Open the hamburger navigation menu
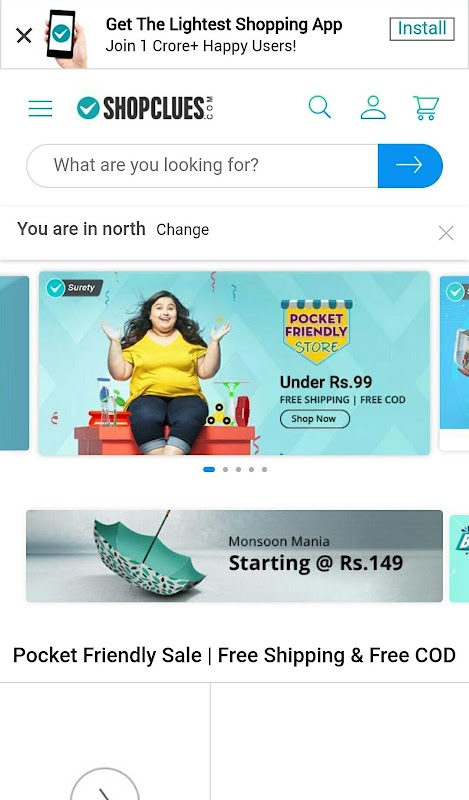The height and width of the screenshot is (800, 469). (40, 108)
